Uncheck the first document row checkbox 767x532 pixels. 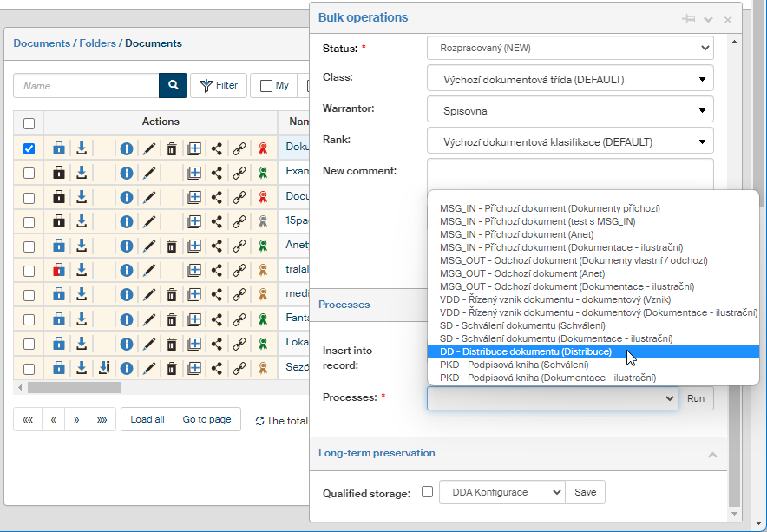click(29, 148)
